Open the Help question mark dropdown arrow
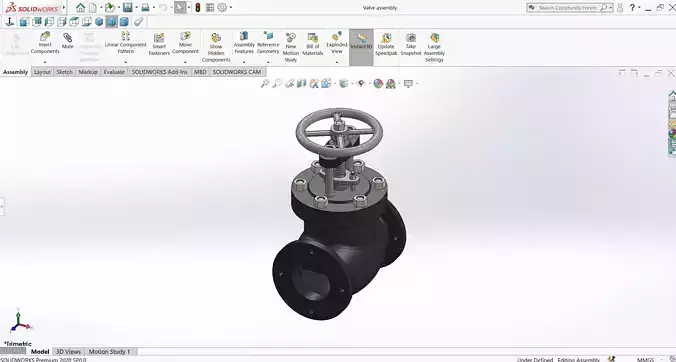The width and height of the screenshot is (676, 362). click(x=639, y=7)
